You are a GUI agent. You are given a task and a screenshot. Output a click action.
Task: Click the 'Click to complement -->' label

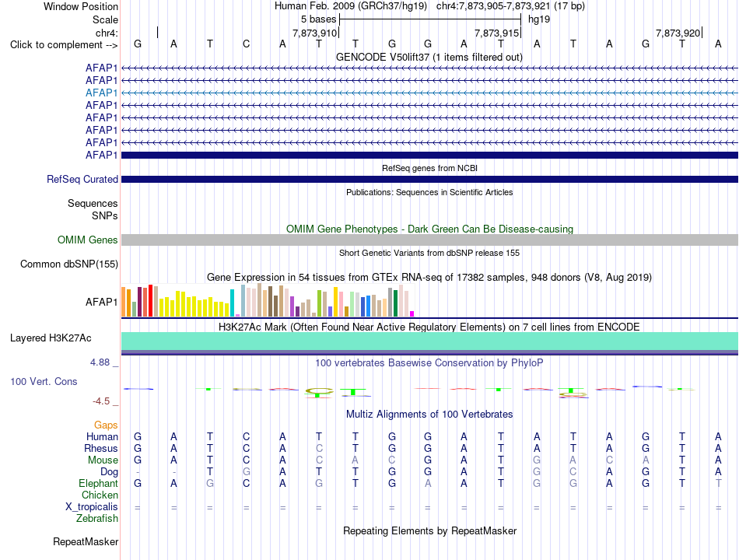click(x=64, y=45)
